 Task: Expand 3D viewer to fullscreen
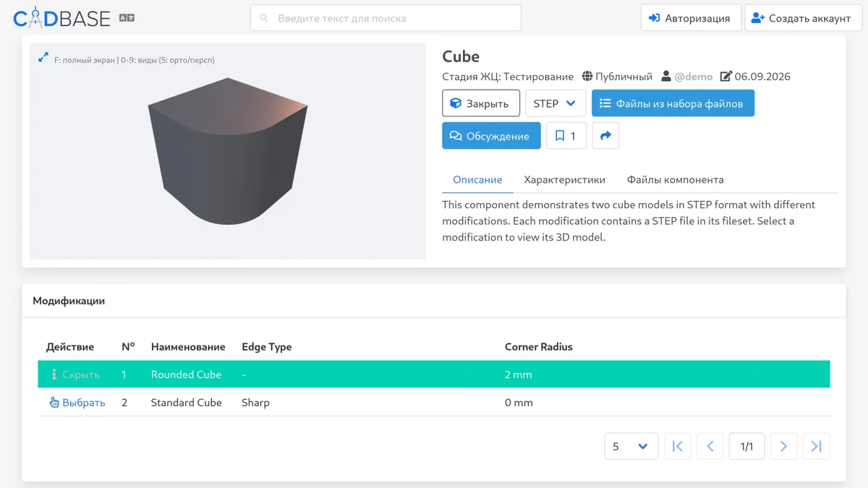click(43, 56)
